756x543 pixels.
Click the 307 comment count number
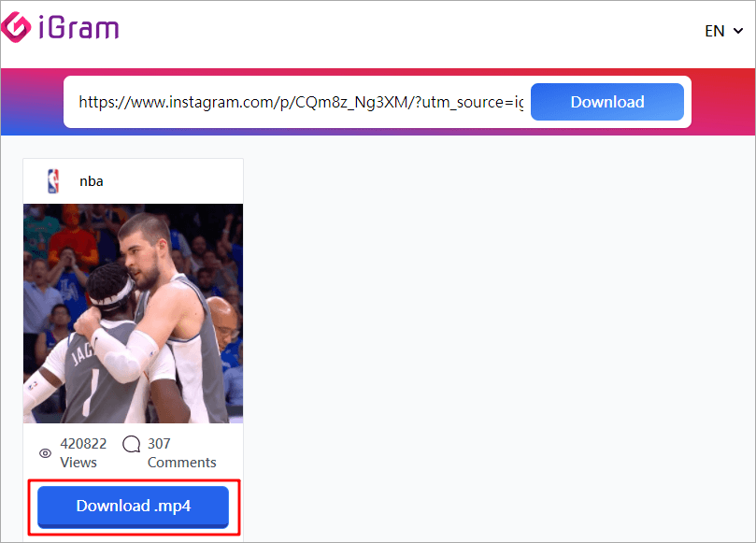[159, 443]
